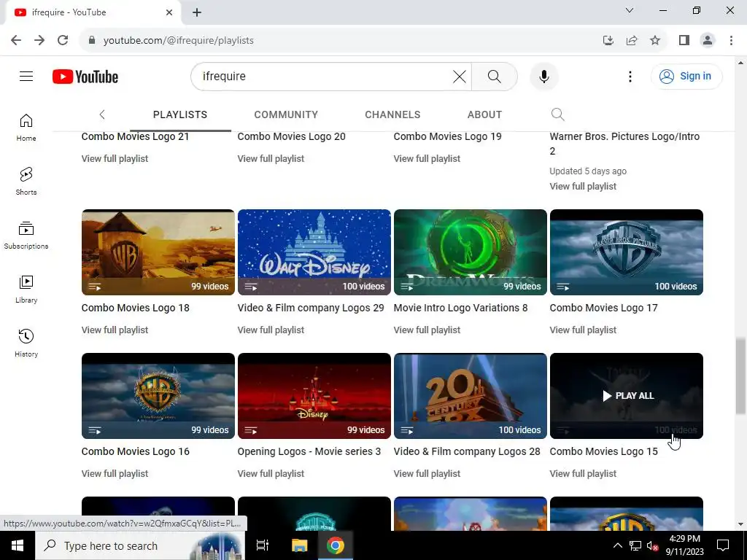Image resolution: width=747 pixels, height=560 pixels.
Task: Open Combo Movies Logo 17 thumbnail
Action: click(x=627, y=252)
